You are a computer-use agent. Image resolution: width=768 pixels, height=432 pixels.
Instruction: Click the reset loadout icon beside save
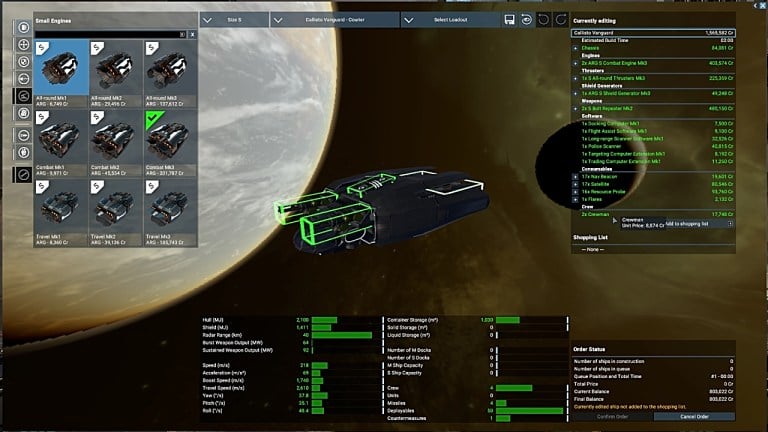[527, 19]
